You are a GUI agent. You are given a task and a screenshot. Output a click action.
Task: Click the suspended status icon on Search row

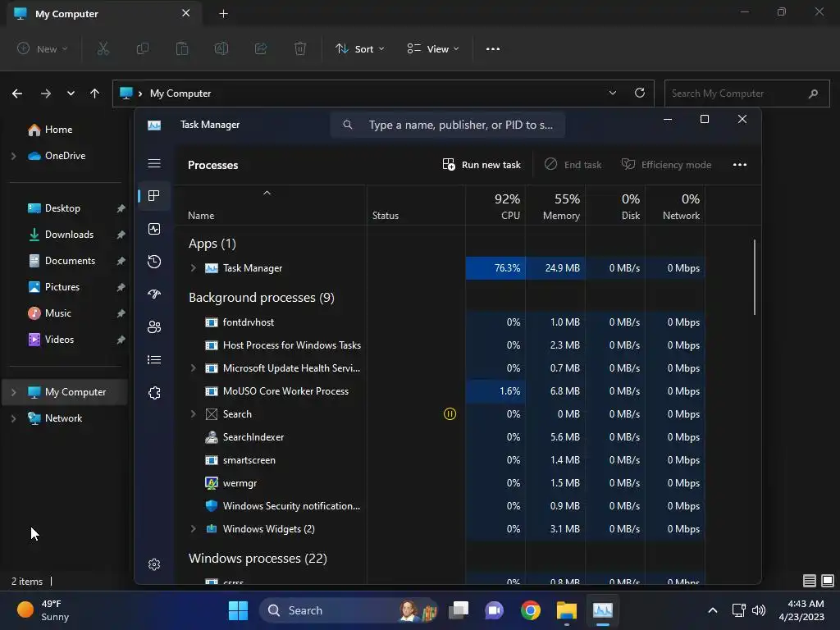450,414
